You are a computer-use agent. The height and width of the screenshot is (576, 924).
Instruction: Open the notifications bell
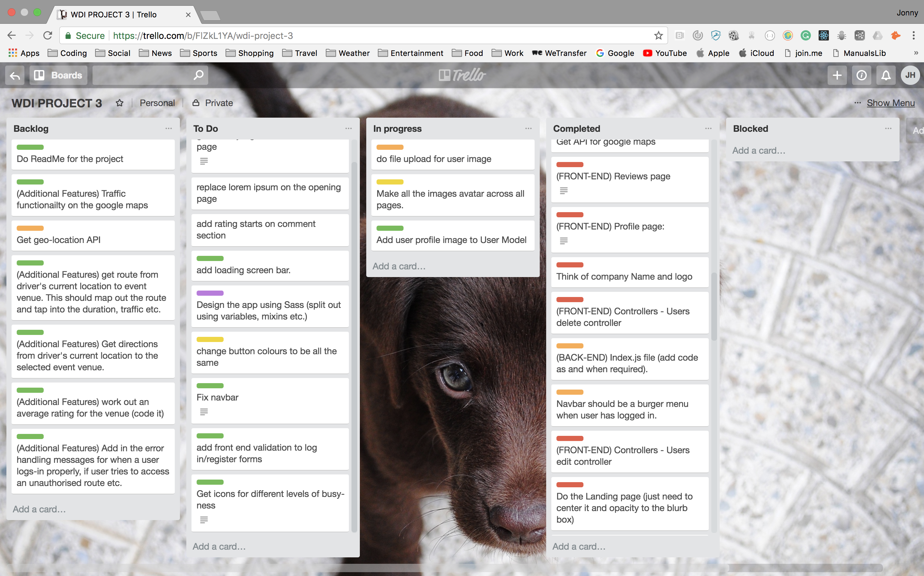pos(886,76)
